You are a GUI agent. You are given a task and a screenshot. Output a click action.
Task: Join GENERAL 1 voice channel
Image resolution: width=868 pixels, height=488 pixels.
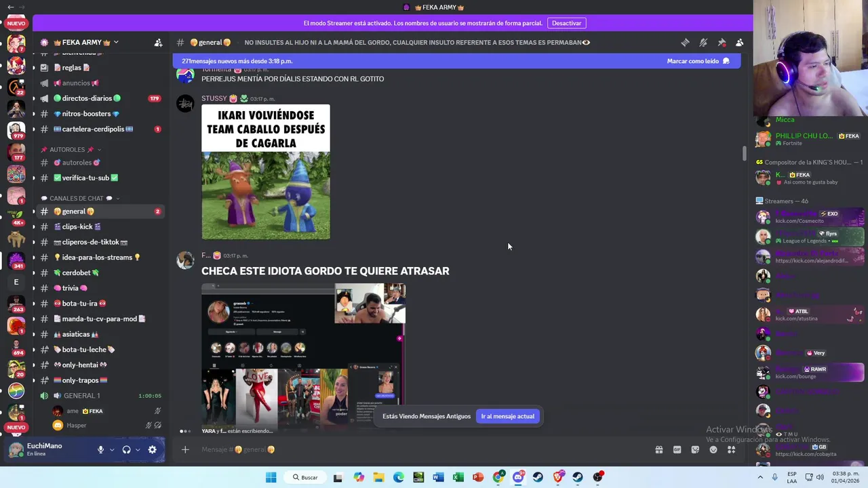pos(100,396)
